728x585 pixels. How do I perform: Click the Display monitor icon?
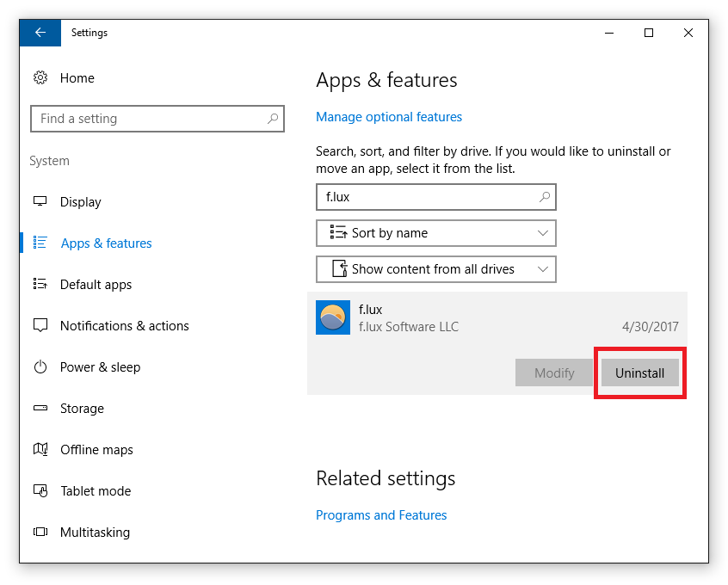point(40,201)
